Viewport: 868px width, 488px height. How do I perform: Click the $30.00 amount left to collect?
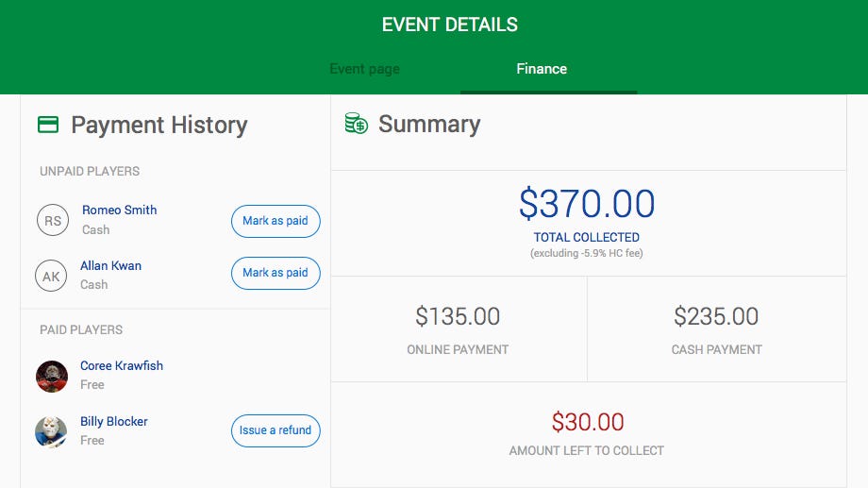[x=587, y=422]
